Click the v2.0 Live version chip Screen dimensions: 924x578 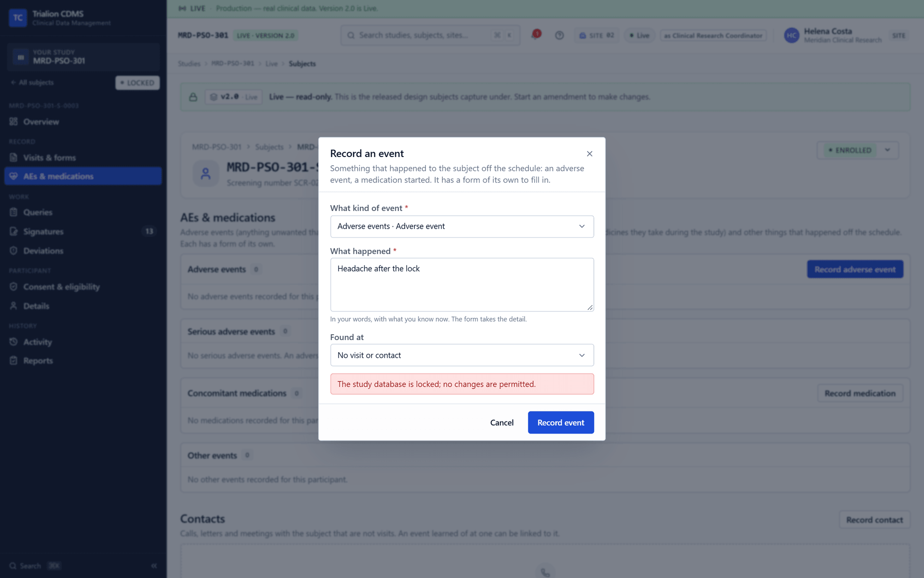233,97
